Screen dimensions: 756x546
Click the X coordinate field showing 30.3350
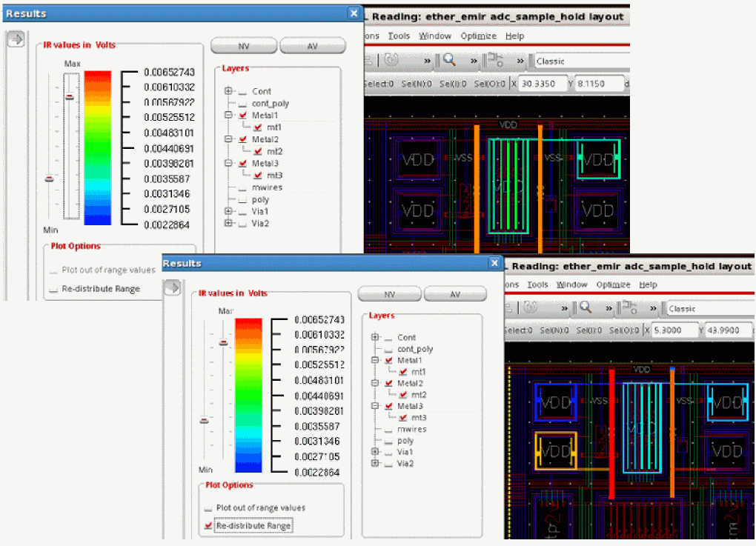point(543,84)
